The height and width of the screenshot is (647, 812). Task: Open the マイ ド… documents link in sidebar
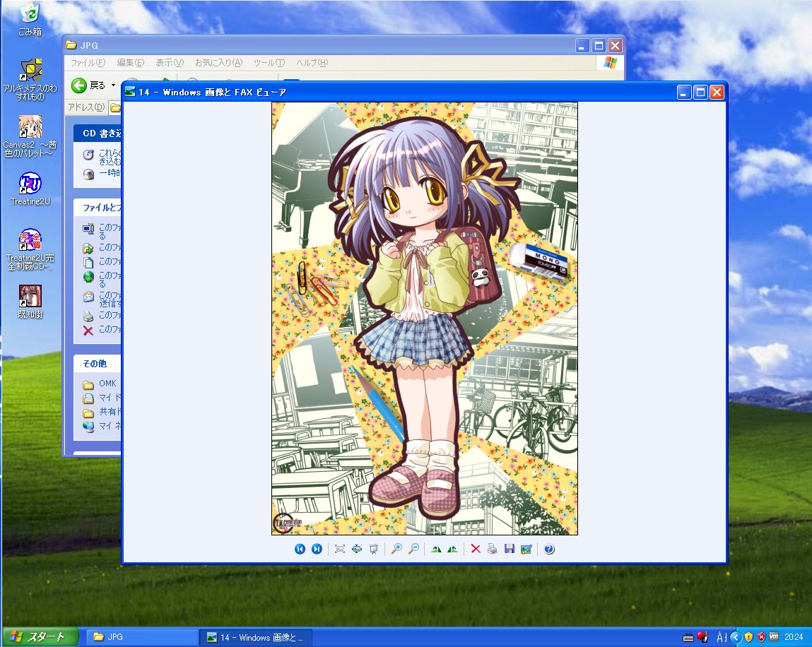coord(110,398)
